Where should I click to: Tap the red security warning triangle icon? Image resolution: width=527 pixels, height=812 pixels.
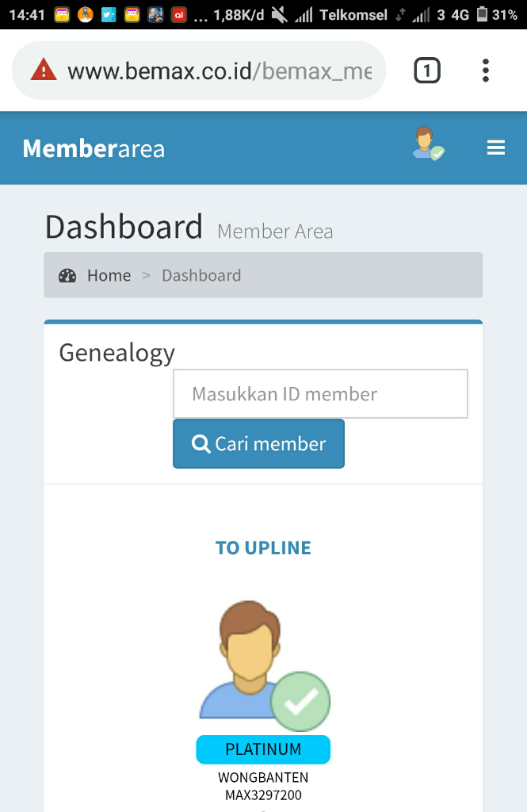tap(44, 70)
